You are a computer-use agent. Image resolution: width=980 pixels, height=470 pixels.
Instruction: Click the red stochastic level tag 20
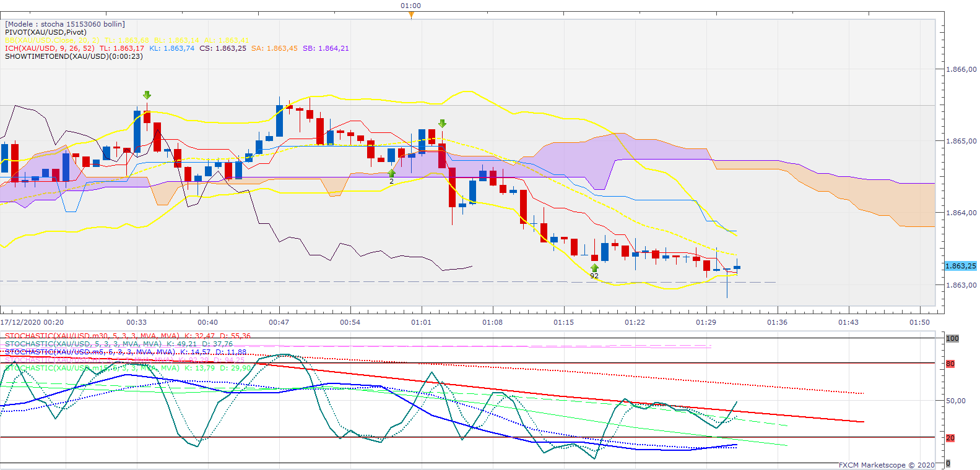point(950,438)
